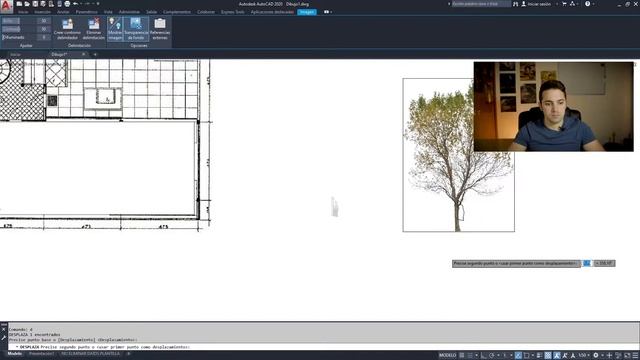640x360 pixels.
Task: Open status bar customization menu icon
Action: [635, 356]
